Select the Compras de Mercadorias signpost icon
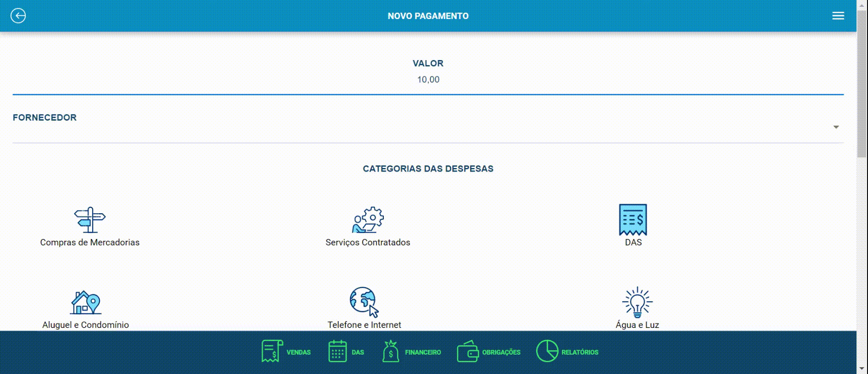The width and height of the screenshot is (868, 374). click(90, 220)
